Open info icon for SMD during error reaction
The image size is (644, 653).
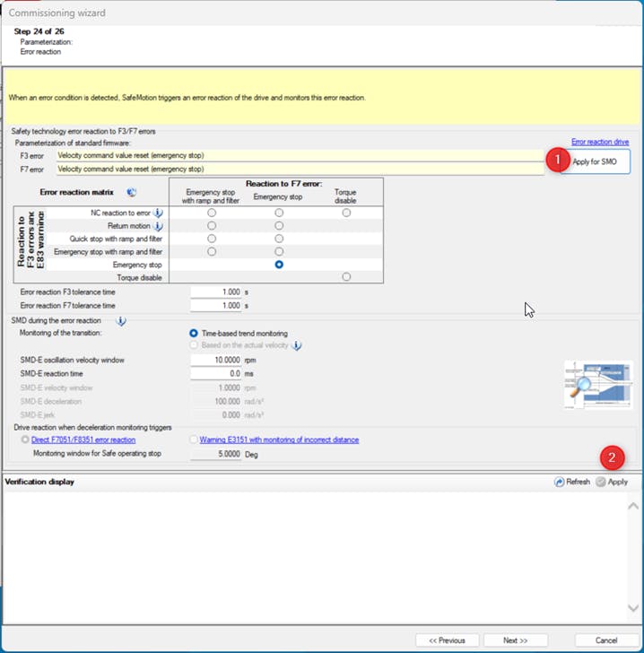(x=120, y=320)
